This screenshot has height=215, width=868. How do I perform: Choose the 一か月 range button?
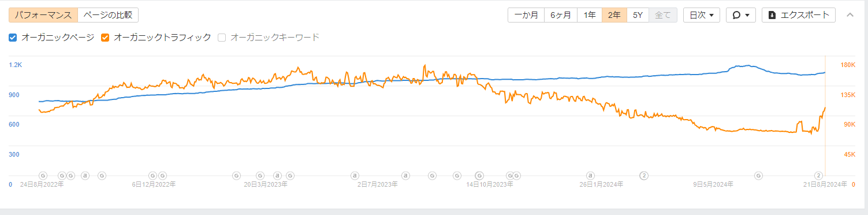coord(526,15)
